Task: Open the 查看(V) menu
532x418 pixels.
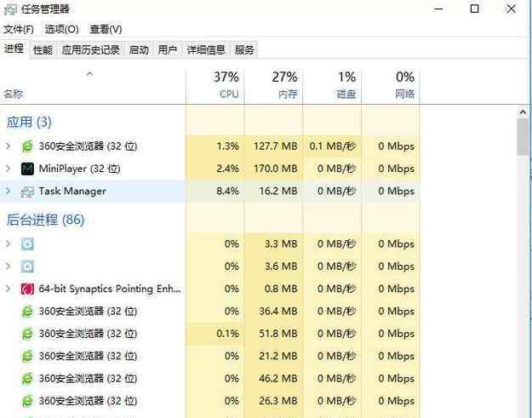Action: [106, 29]
